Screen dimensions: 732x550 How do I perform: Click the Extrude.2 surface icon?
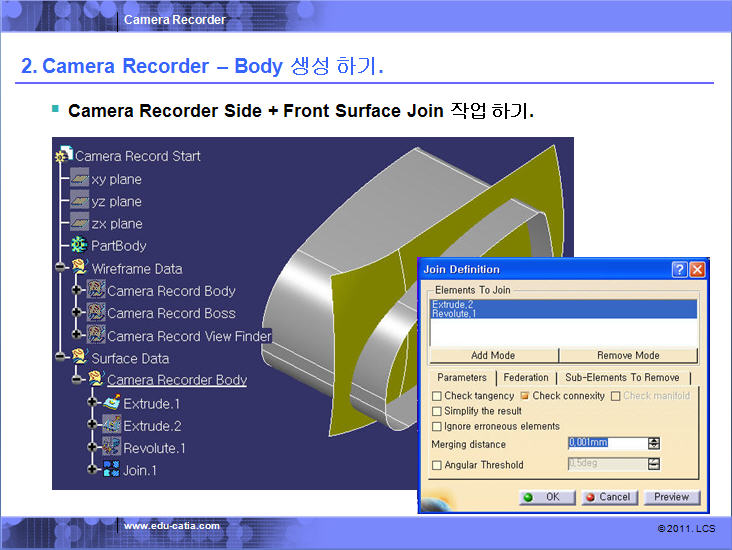pyautogui.click(x=111, y=425)
